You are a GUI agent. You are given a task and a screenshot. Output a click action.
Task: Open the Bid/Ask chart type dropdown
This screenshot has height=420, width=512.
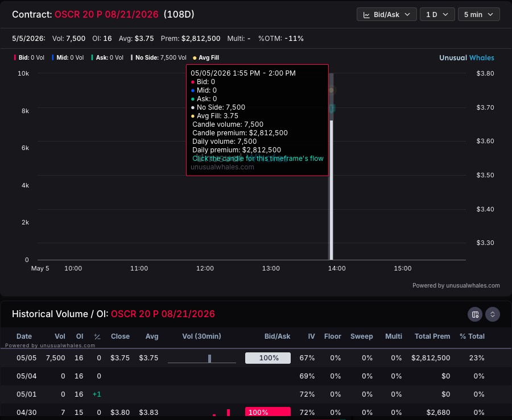386,15
